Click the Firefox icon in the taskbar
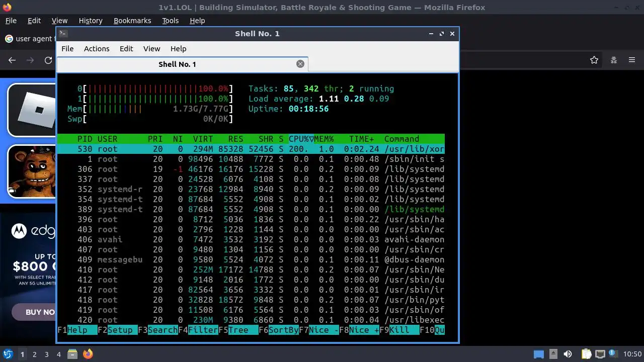 pyautogui.click(x=88, y=354)
